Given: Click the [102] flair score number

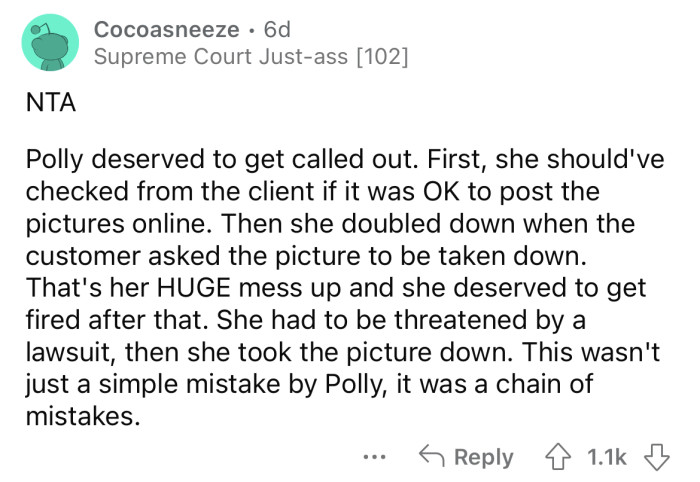Looking at the screenshot, I should [x=382, y=56].
